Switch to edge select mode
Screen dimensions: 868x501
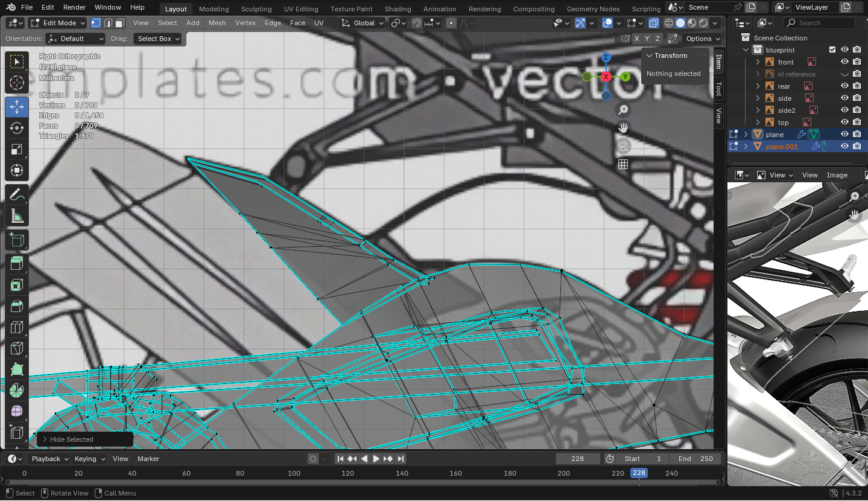coord(108,23)
